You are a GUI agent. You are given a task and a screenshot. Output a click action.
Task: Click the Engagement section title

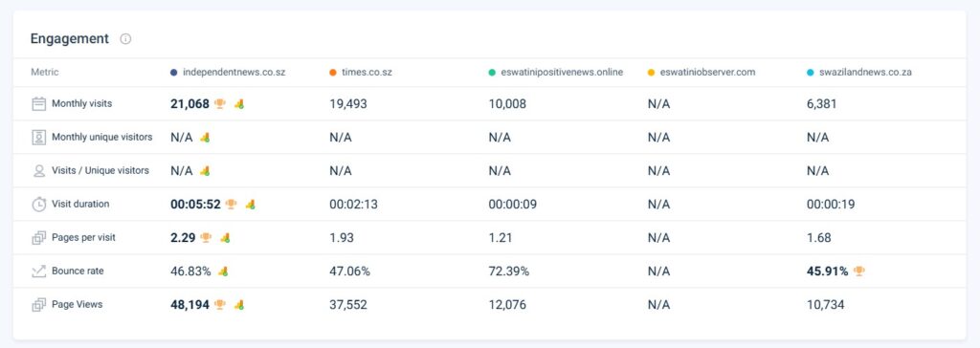pos(70,39)
